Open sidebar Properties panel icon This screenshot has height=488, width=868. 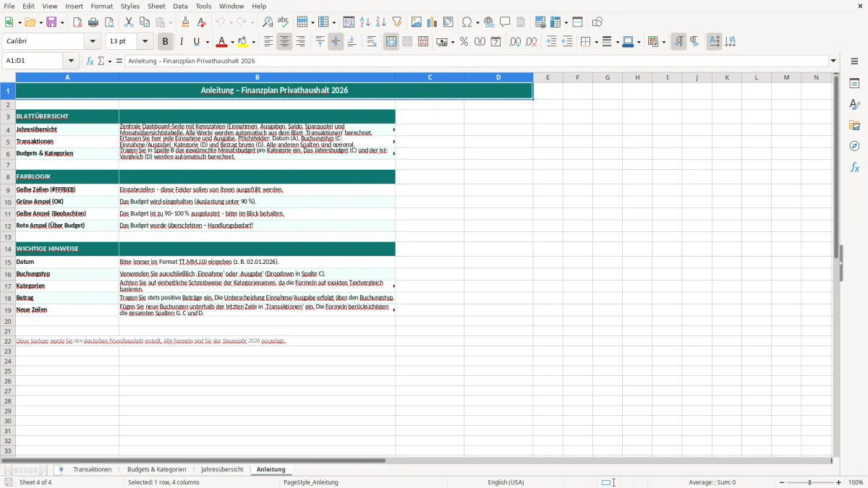[x=854, y=84]
